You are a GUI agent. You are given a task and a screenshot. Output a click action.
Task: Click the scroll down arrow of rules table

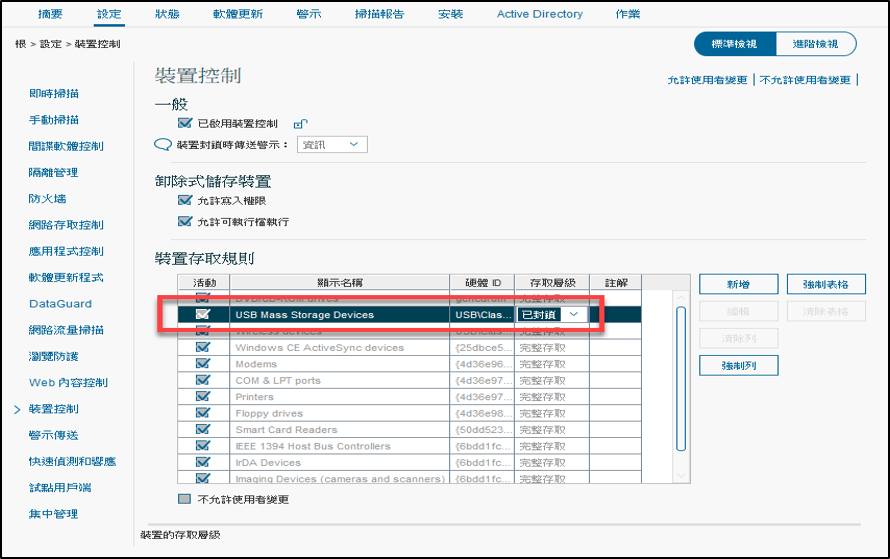coord(681,475)
